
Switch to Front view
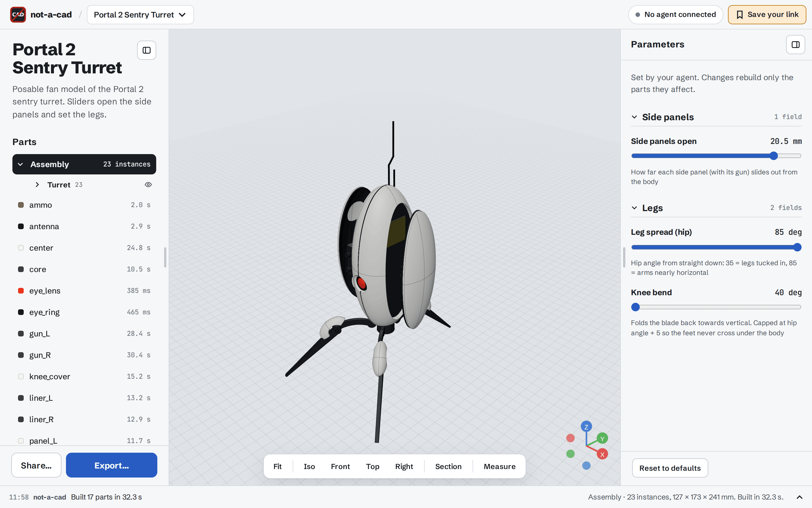[x=340, y=466]
